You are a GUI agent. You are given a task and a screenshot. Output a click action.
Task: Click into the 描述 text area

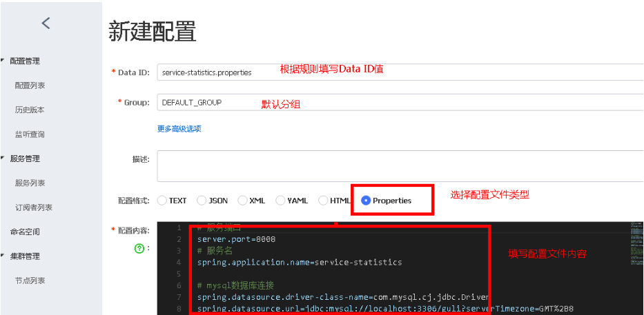click(400, 165)
